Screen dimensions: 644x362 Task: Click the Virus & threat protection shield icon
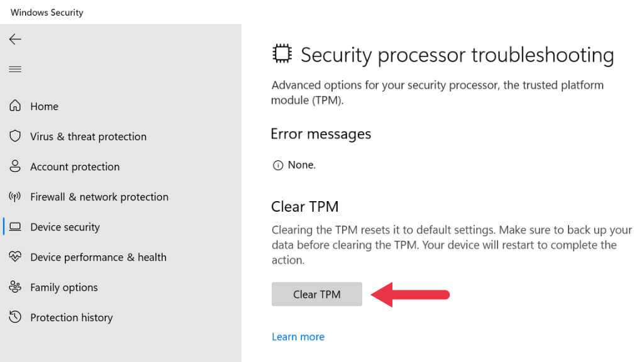[x=15, y=136]
